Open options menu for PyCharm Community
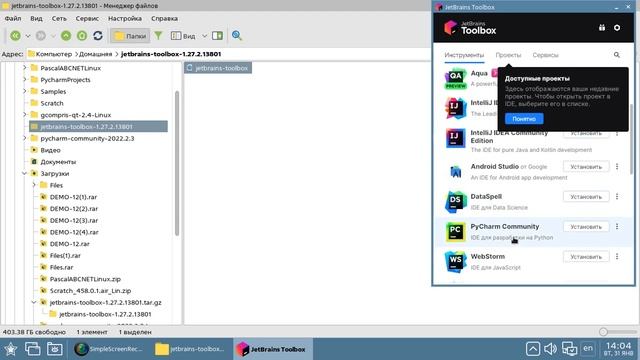Screen dimensions: 640x360 pyautogui.click(x=617, y=227)
